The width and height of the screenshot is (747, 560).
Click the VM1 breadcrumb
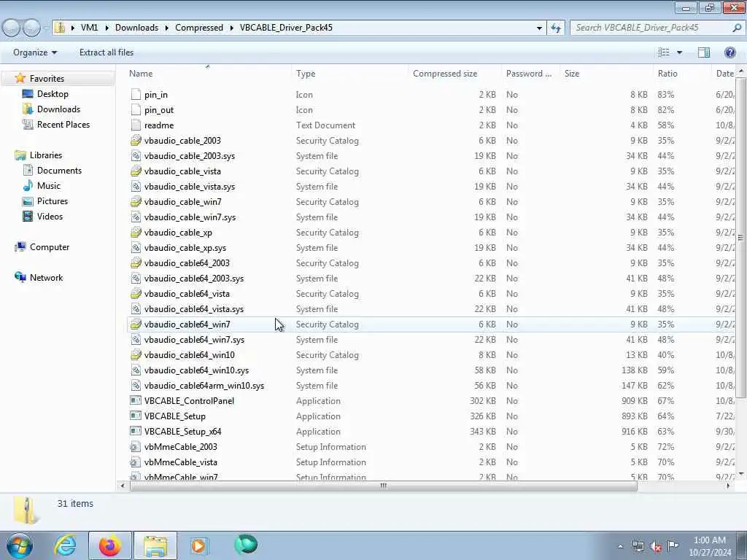coord(89,28)
